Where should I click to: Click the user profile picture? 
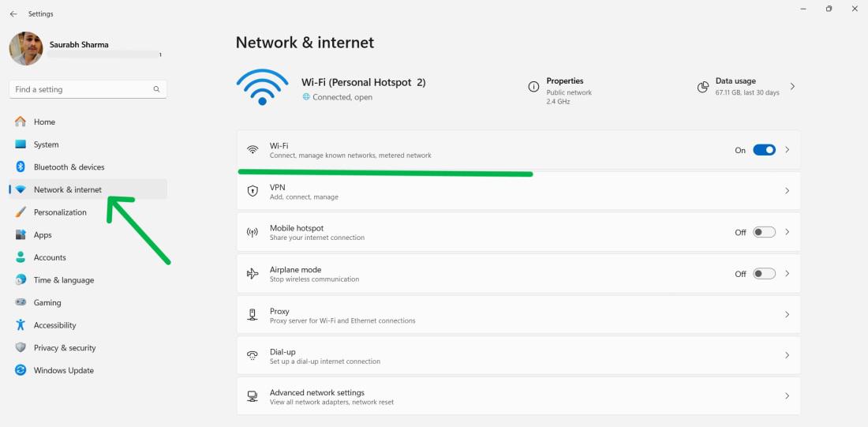26,49
